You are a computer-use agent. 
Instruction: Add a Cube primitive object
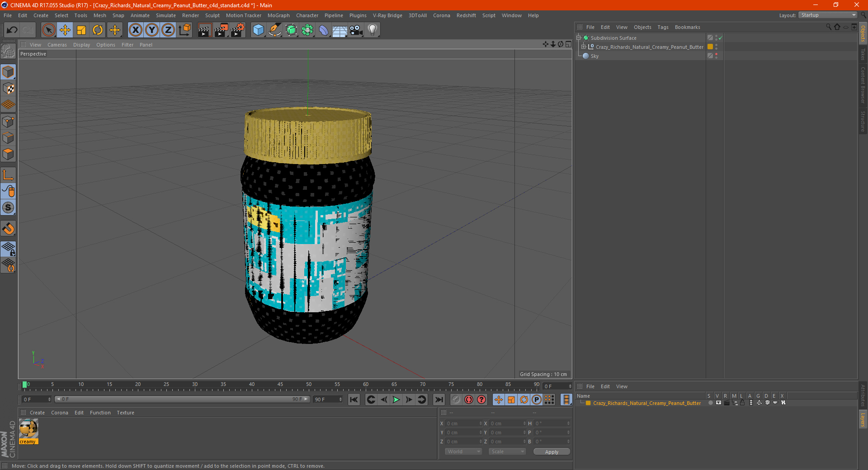[258, 30]
